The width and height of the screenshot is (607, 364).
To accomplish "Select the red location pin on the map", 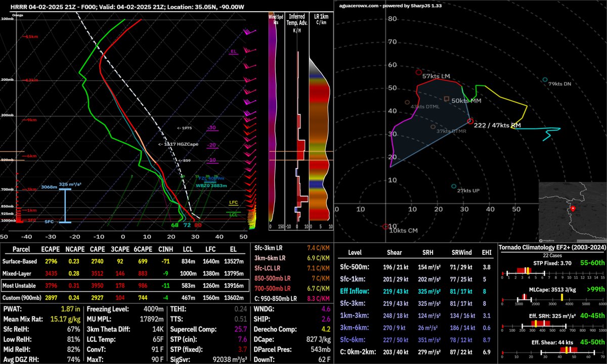I will coord(573,208).
